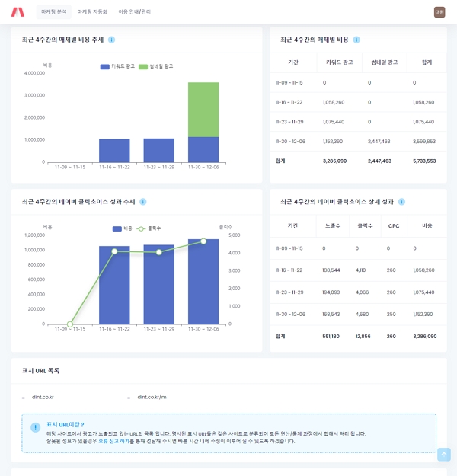Click info icon beside 최근 4주간의 매체별 비용 table title
457x476 pixels.
pyautogui.click(x=356, y=40)
